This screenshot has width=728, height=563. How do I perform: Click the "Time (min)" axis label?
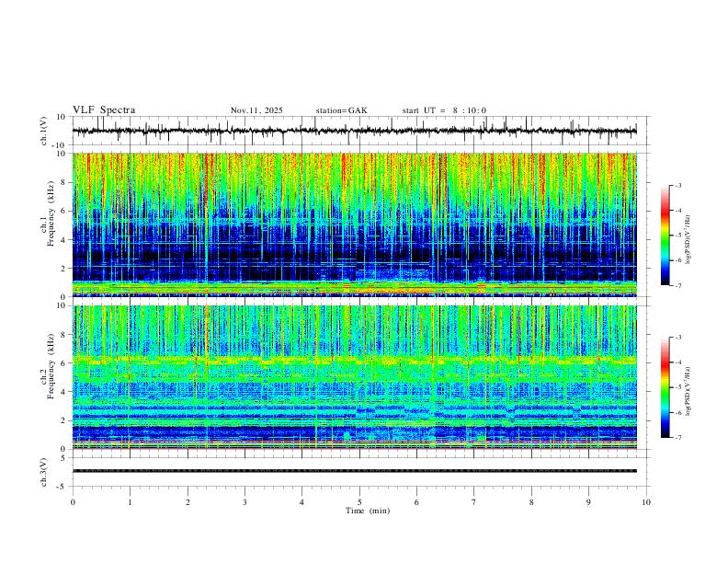(368, 511)
